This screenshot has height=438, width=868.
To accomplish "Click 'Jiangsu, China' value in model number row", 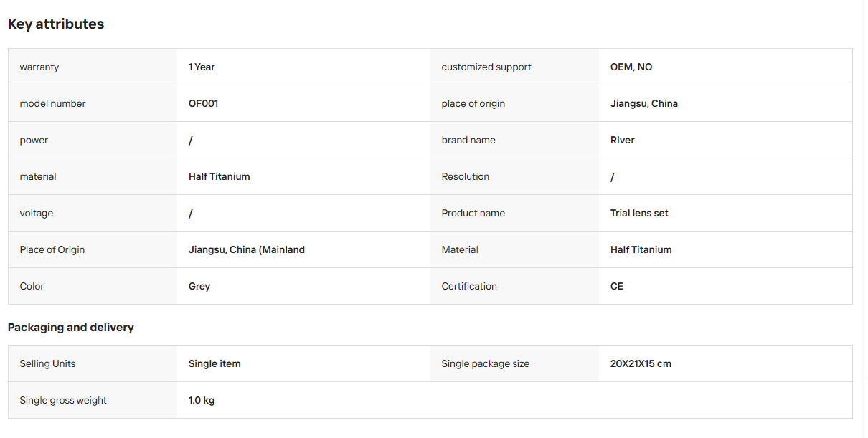I will (x=644, y=103).
